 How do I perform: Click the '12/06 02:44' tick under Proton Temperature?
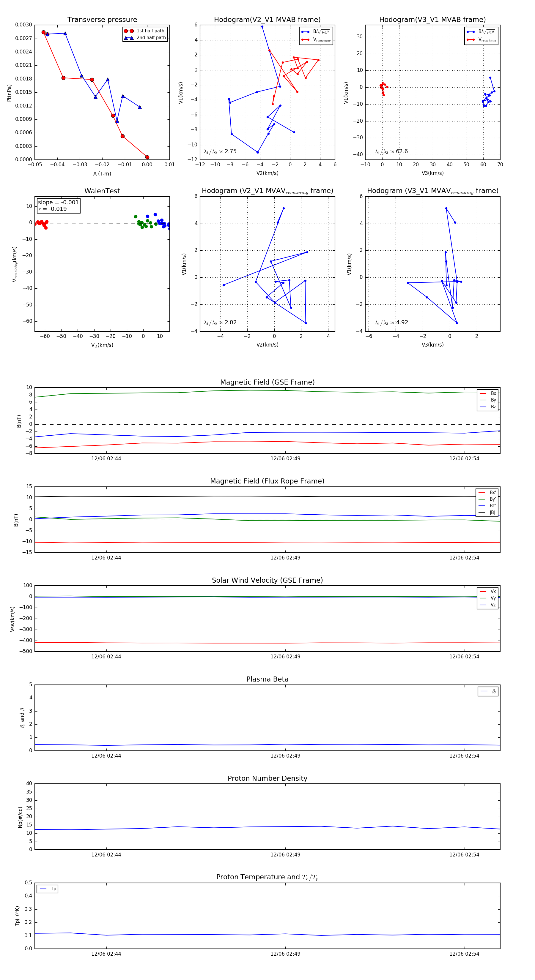106,954
